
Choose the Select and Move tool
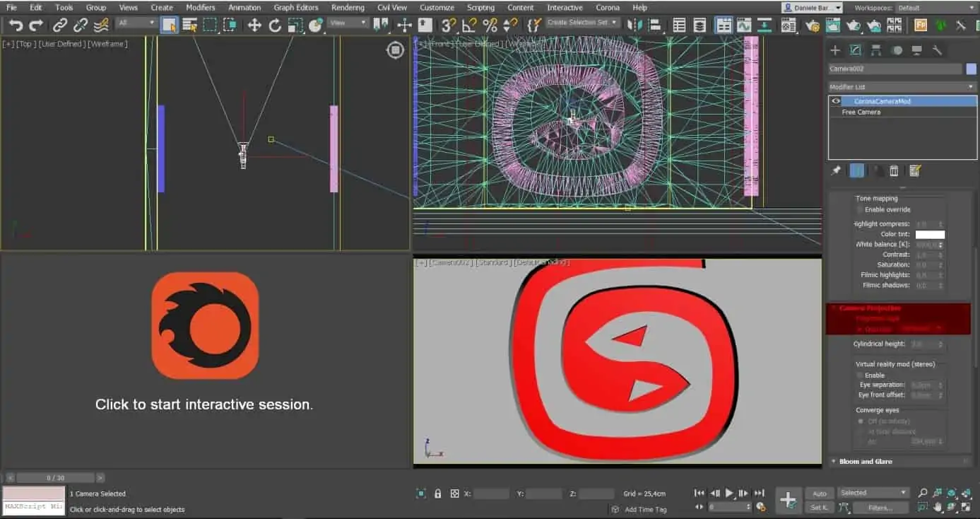254,25
